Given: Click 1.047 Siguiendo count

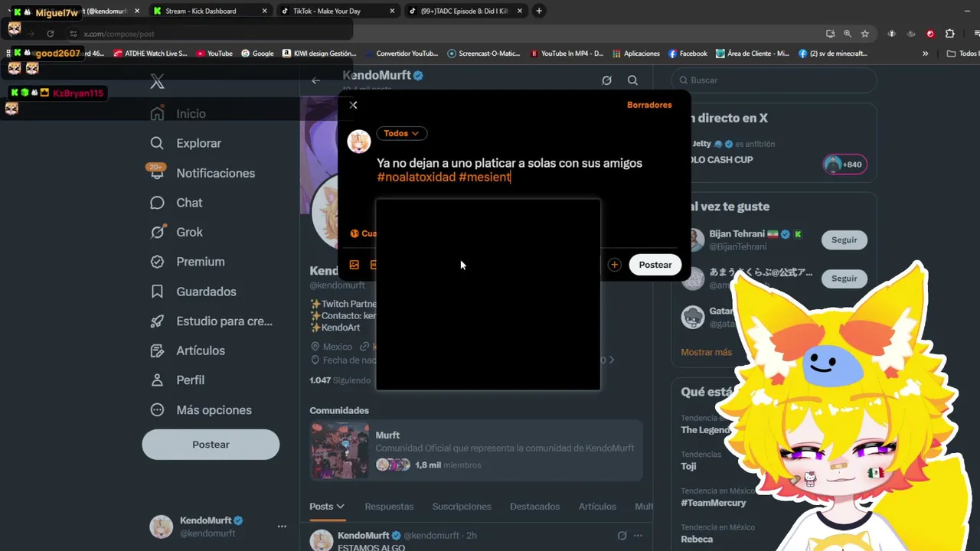Looking at the screenshot, I should click(x=340, y=380).
